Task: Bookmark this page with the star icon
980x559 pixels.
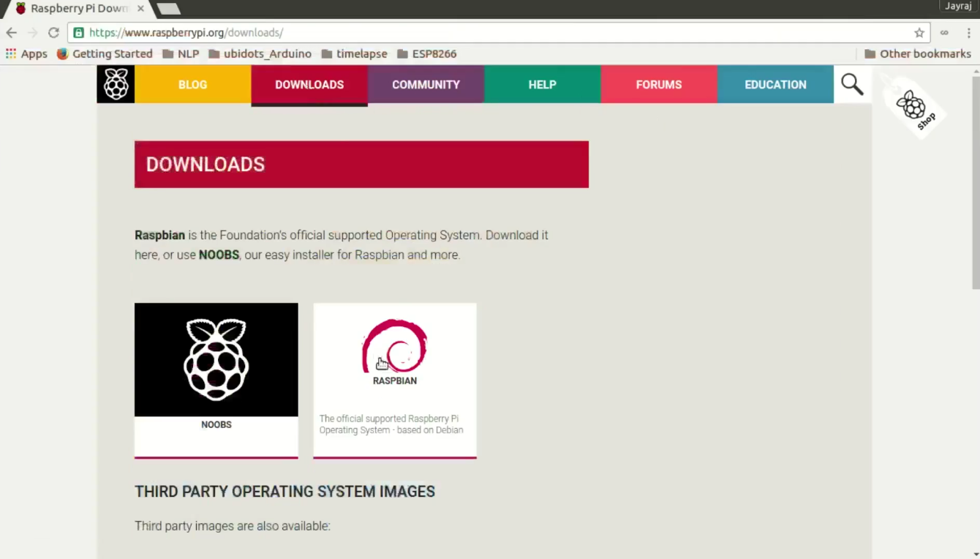Action: click(919, 32)
